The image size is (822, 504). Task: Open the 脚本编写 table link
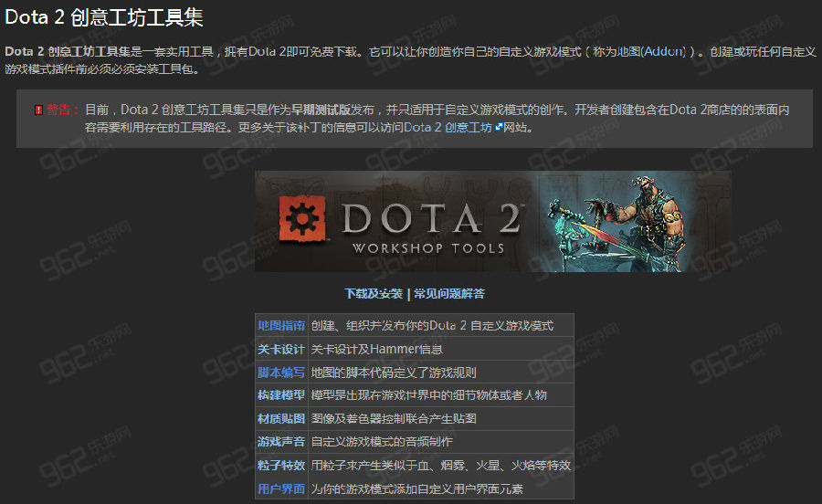coord(281,373)
